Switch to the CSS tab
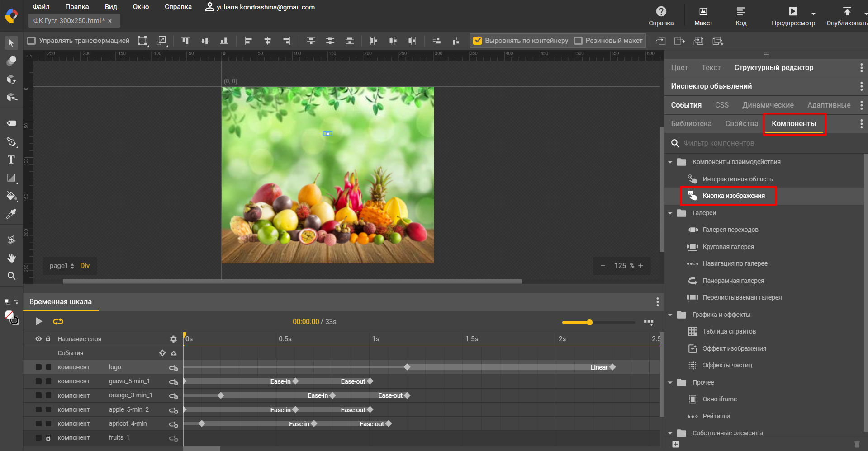This screenshot has width=868, height=451. 722,105
